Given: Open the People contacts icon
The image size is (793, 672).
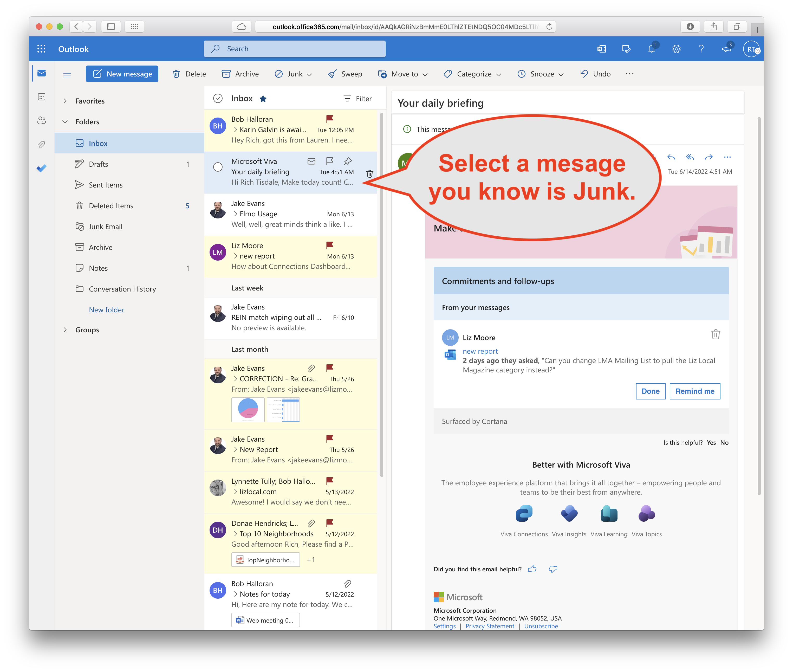Looking at the screenshot, I should point(42,121).
